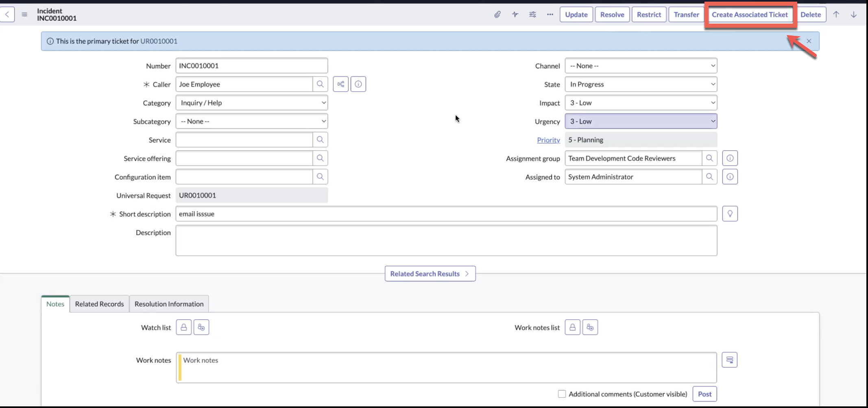Viewport: 868px width, 408px height.
Task: Switch to the Resolution Information tab
Action: [x=169, y=304]
